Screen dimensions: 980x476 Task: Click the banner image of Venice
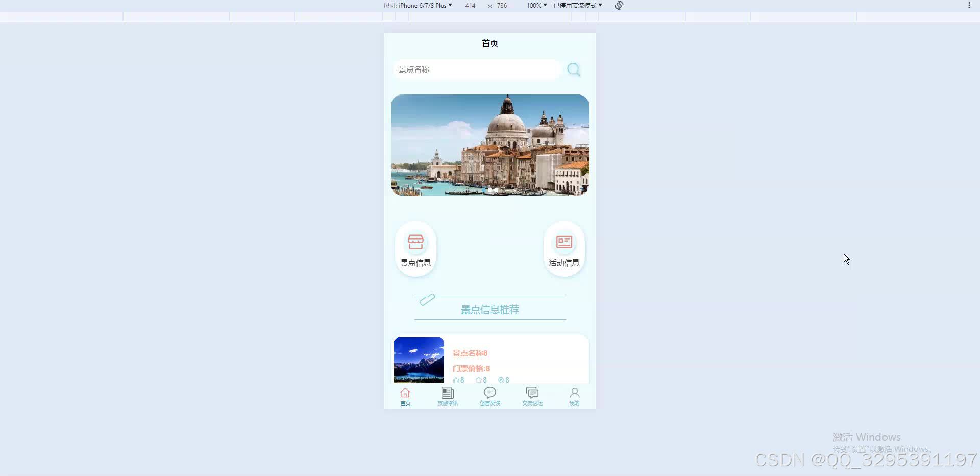point(489,145)
